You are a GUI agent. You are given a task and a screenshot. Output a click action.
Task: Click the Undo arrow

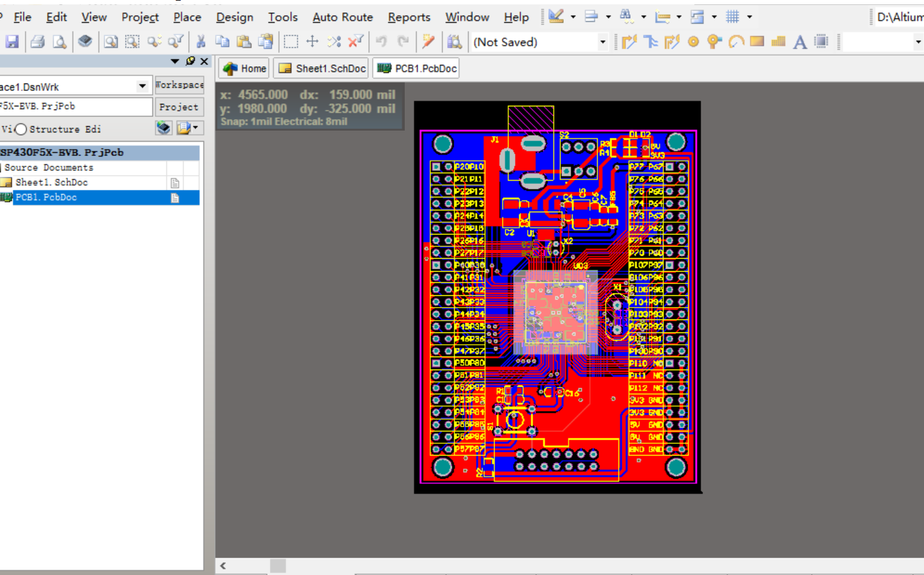tap(381, 41)
